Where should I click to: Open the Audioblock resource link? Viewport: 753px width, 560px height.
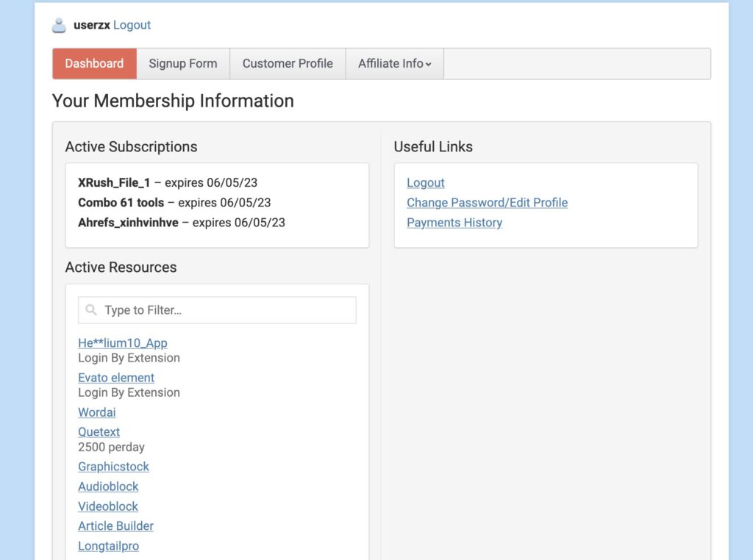point(108,487)
